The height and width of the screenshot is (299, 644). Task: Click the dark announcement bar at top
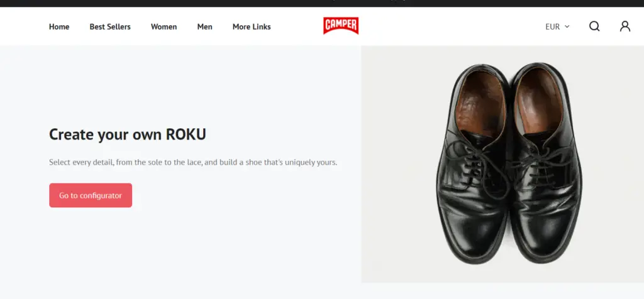(322, 3)
